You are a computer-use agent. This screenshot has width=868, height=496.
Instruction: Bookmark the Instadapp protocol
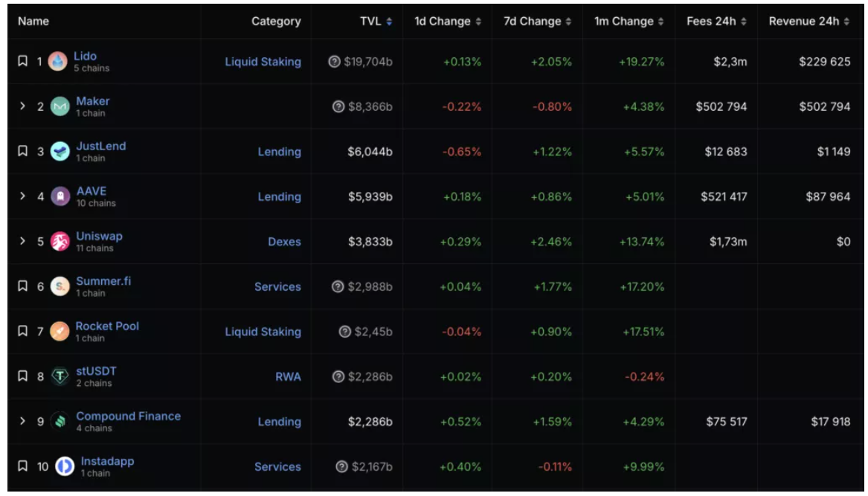click(23, 467)
